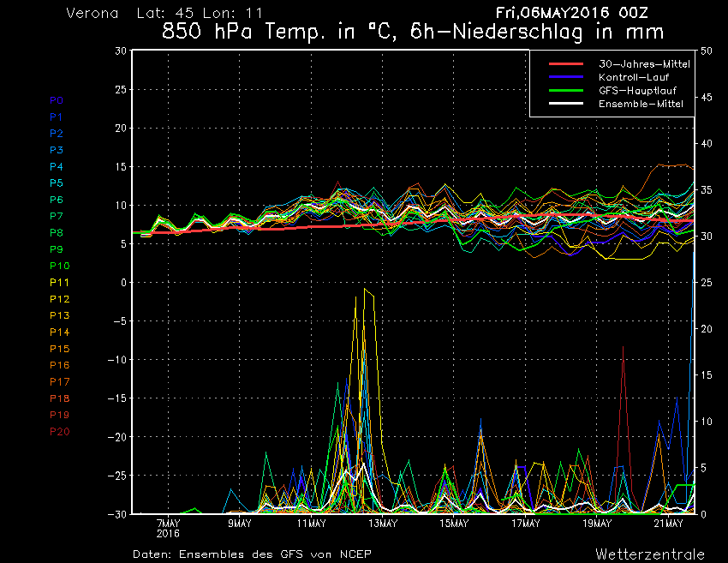Click the "-10" temperature axis value
Image resolution: width=728 pixels, height=563 pixels.
(117, 360)
